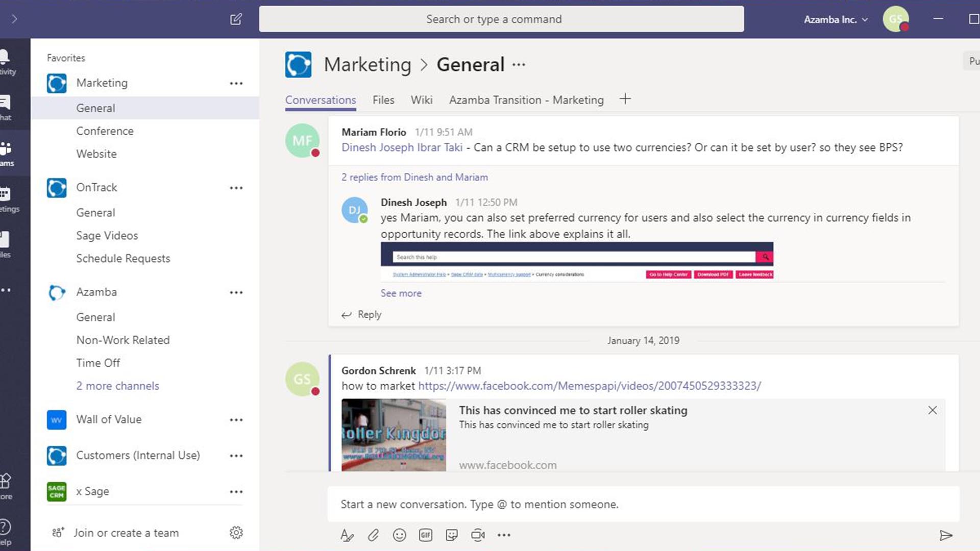Open the Roller Kingdom video preview thumbnail
This screenshot has height=551, width=980.
[x=394, y=435]
